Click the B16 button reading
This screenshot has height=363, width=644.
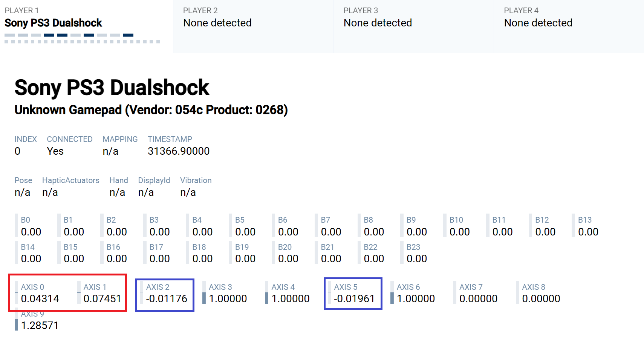tap(115, 253)
